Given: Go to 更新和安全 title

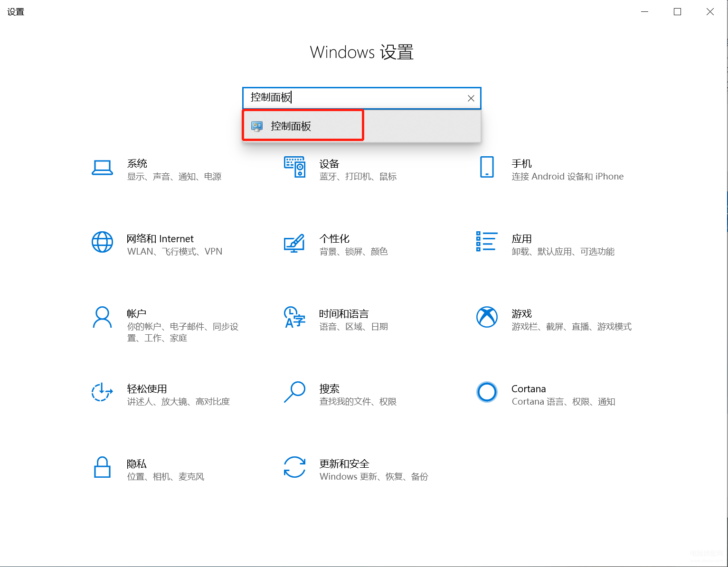Looking at the screenshot, I should point(344,463).
